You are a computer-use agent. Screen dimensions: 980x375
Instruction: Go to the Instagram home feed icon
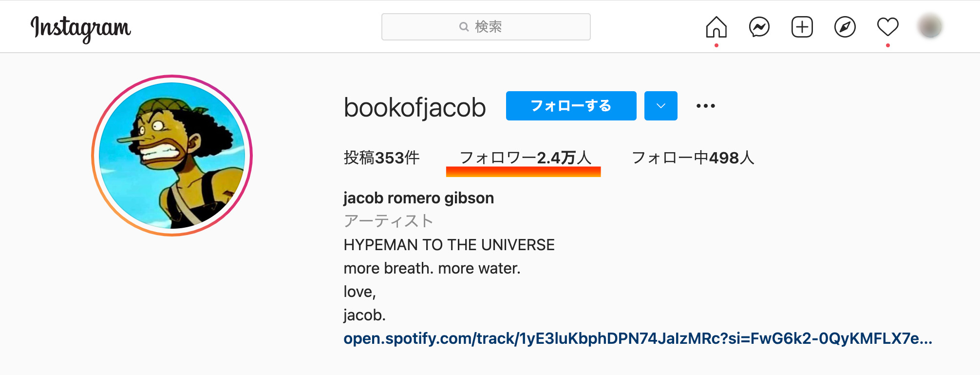716,27
